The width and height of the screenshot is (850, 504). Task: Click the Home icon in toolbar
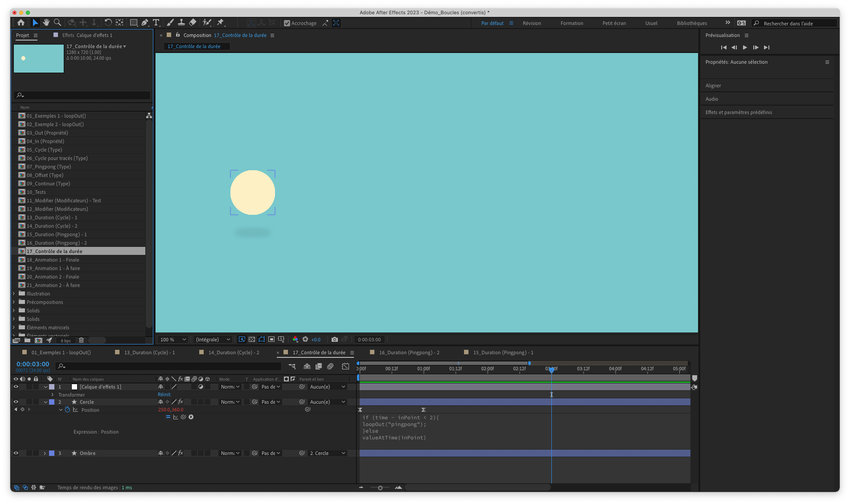click(x=21, y=22)
